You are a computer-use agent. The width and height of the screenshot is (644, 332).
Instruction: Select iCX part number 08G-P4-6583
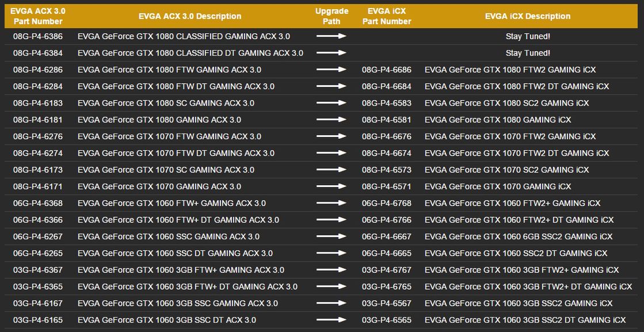(x=387, y=103)
